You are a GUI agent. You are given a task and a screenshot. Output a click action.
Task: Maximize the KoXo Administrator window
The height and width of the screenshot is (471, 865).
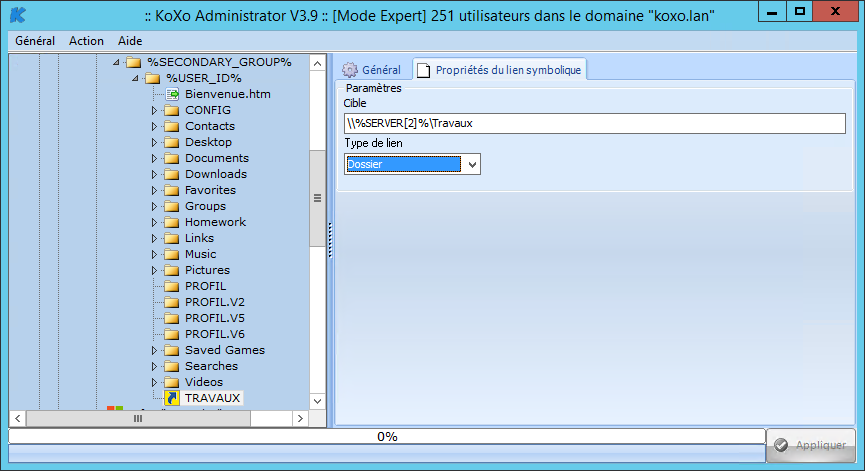tap(799, 12)
